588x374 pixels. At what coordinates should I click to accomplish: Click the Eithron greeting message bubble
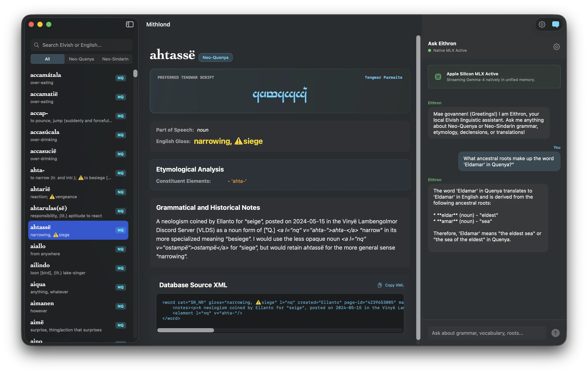coord(489,123)
